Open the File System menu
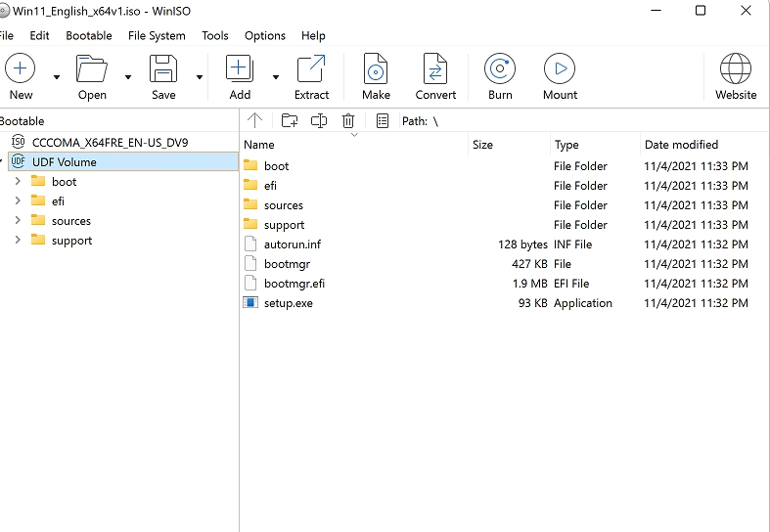Image resolution: width=770 pixels, height=532 pixels. [x=157, y=35]
